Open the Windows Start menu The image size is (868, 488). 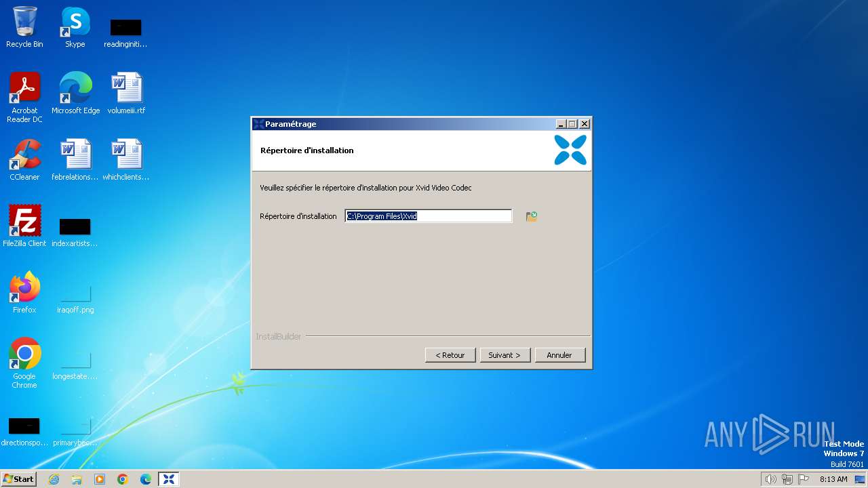pyautogui.click(x=19, y=479)
